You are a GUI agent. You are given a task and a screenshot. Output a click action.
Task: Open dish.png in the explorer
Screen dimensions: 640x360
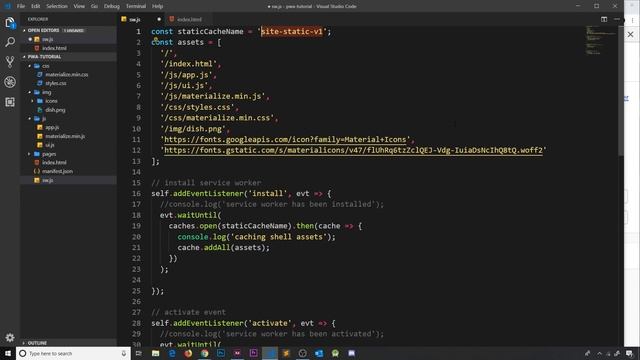click(x=55, y=110)
